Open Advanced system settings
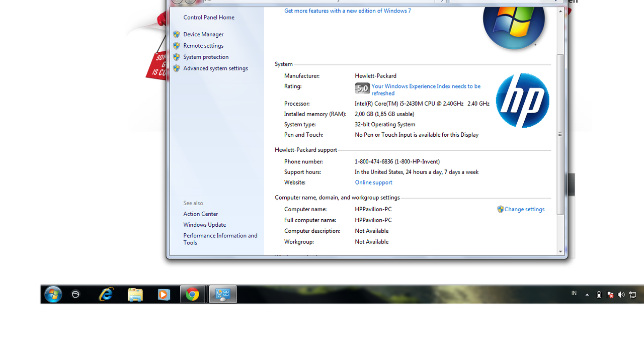The height and width of the screenshot is (362, 644). click(215, 68)
